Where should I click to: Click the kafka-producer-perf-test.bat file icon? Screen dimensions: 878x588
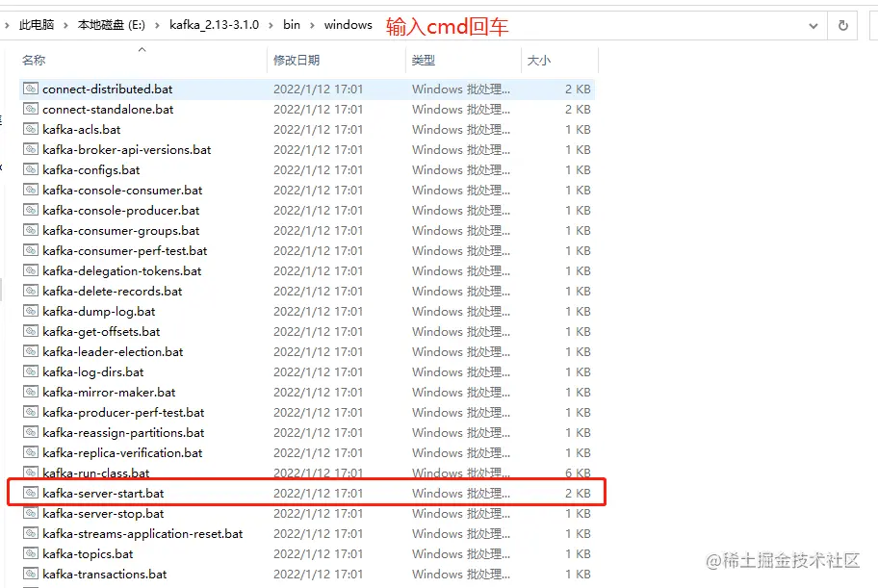[31, 411]
